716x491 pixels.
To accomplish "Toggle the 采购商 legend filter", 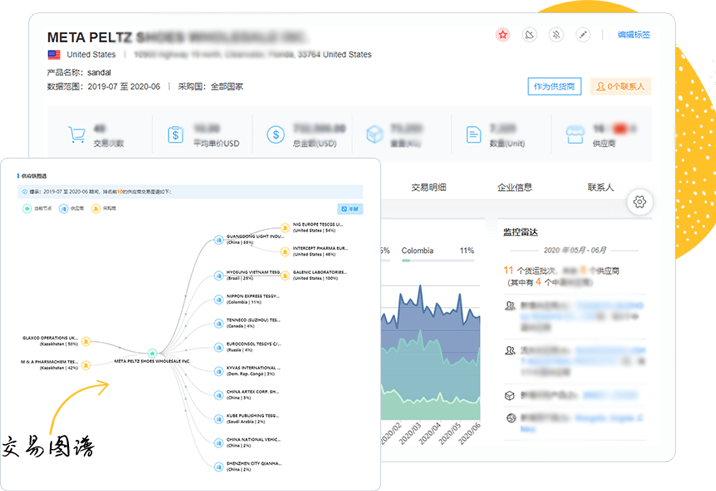I will 97,208.
